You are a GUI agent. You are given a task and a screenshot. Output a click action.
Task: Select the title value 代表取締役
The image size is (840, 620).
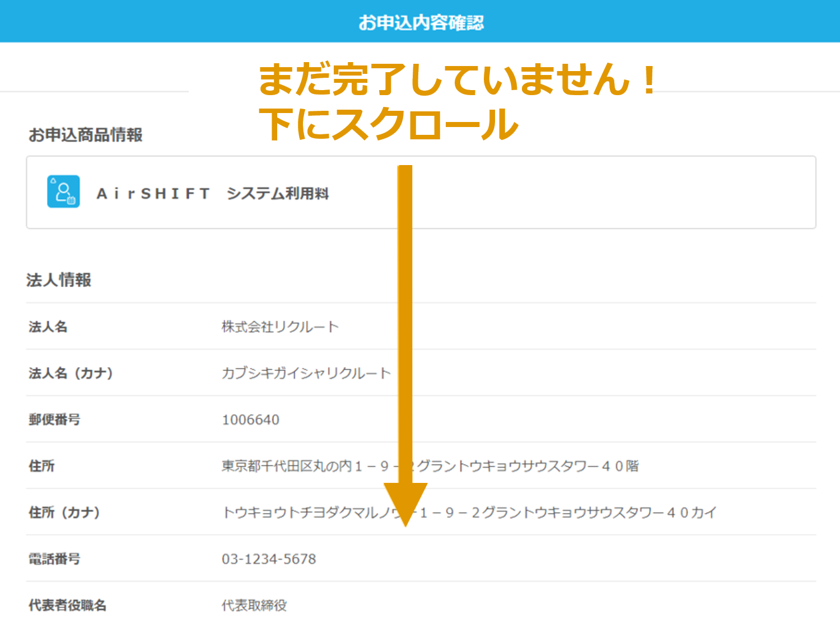click(254, 605)
